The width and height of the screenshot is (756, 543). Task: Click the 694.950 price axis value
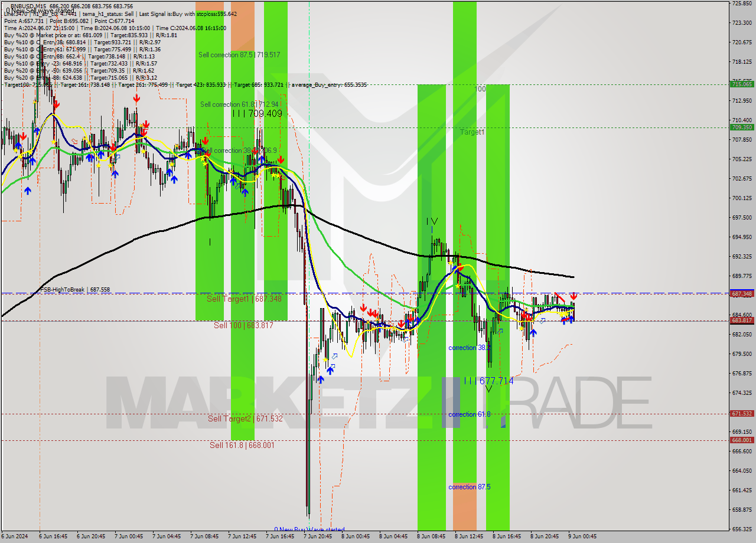click(x=742, y=237)
